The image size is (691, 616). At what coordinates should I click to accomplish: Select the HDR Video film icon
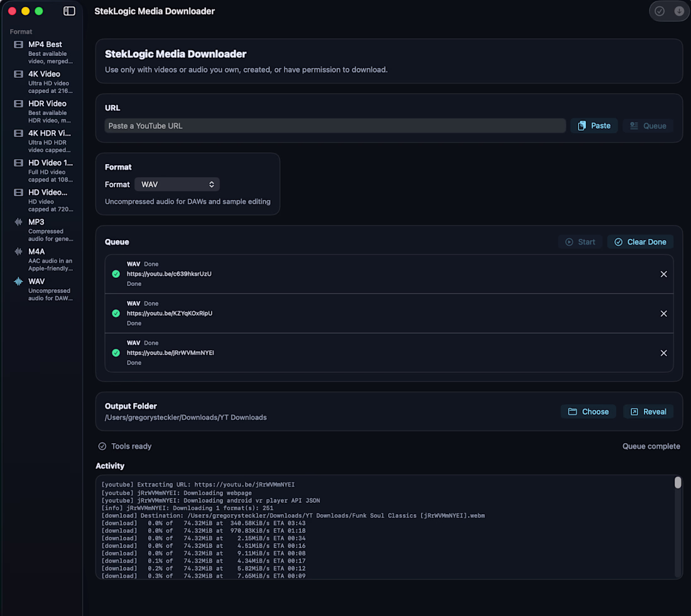click(18, 104)
